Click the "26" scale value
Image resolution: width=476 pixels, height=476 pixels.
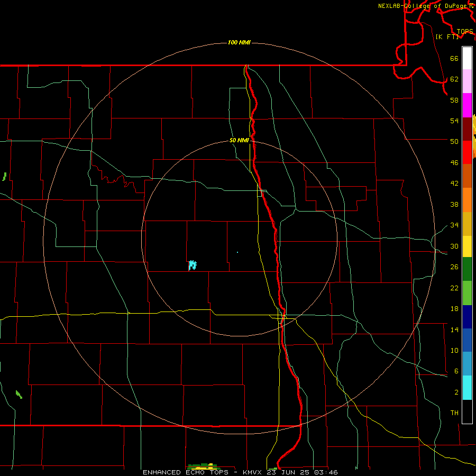tap(454, 267)
